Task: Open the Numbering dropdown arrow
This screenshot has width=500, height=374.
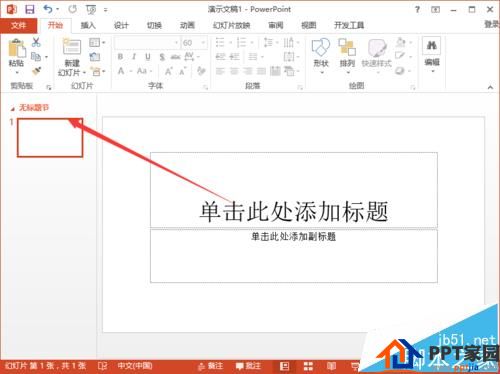Action: click(252, 43)
